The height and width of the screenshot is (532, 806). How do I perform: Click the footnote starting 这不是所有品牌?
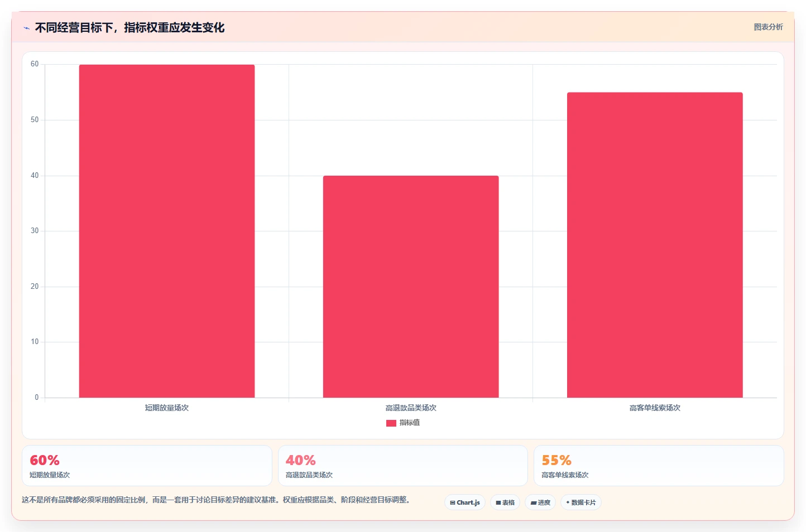[217, 500]
